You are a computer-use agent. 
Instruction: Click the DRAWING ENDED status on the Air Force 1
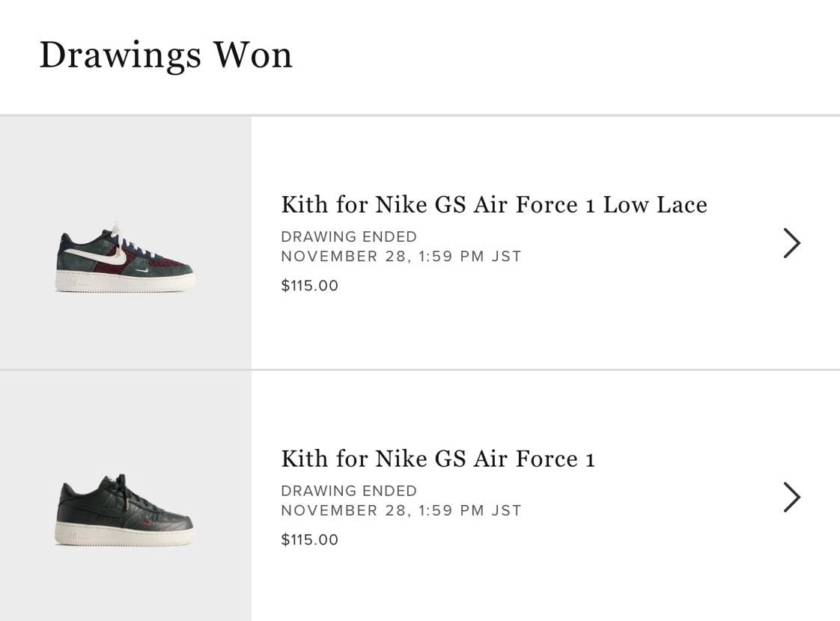click(x=349, y=491)
